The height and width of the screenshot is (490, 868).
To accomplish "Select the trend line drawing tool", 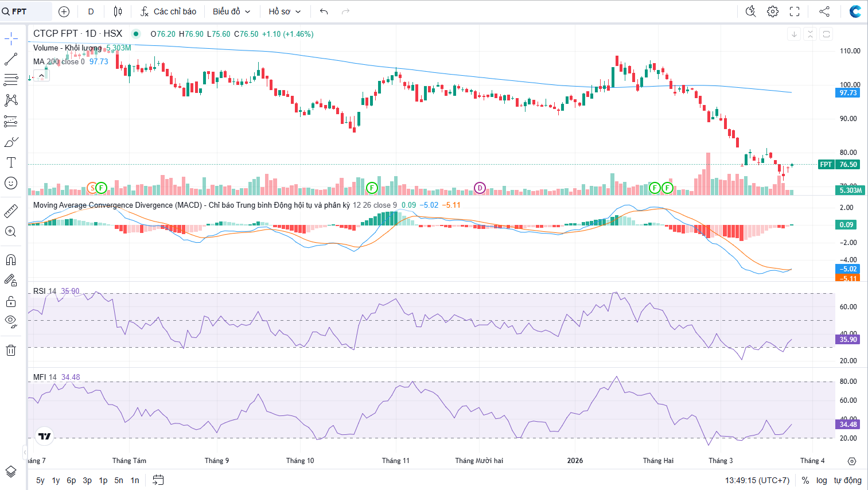I will click(11, 59).
